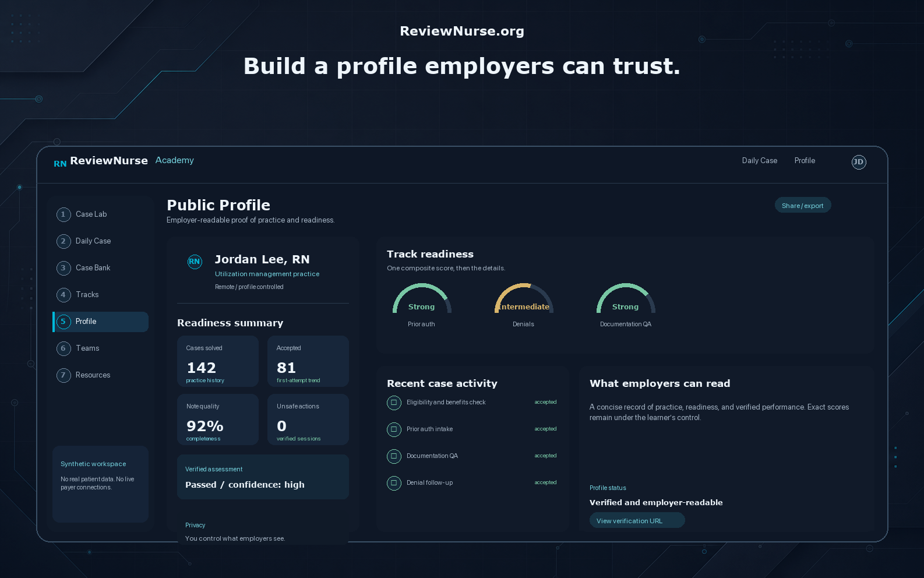
Task: Click accepted status for Eligibility and benefits check
Action: [545, 402]
